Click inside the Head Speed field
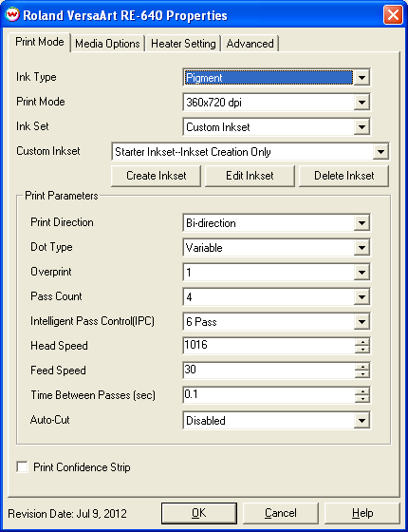 click(x=269, y=346)
